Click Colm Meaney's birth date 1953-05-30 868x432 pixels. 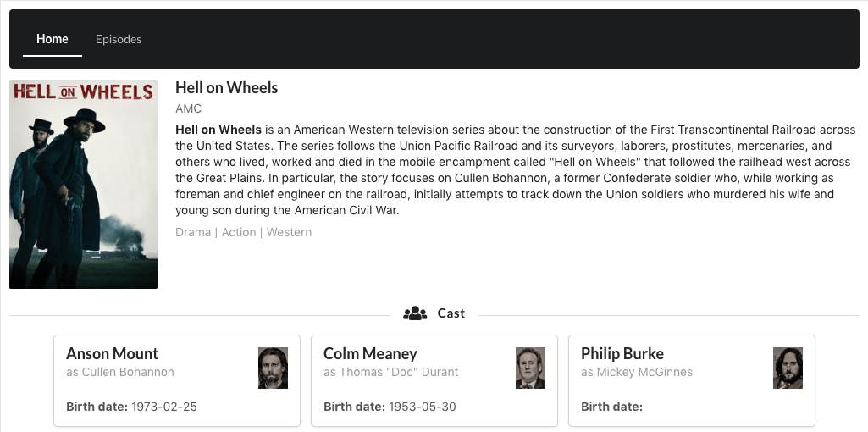[422, 407]
